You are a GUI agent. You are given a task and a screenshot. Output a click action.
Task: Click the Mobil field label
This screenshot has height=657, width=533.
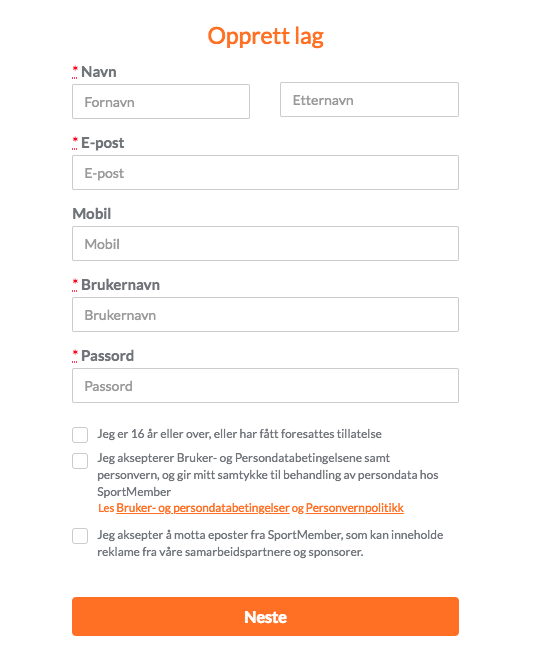coord(92,214)
